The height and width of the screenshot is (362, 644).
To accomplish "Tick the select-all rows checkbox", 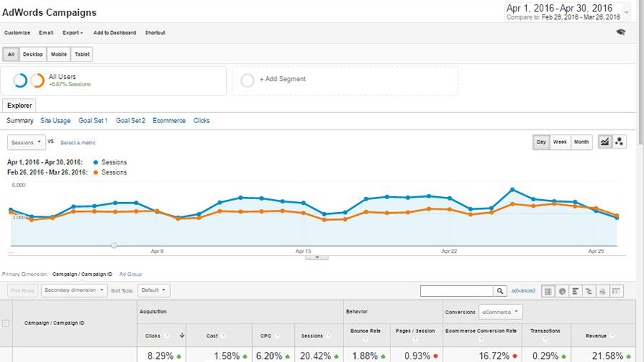I will [x=6, y=324].
